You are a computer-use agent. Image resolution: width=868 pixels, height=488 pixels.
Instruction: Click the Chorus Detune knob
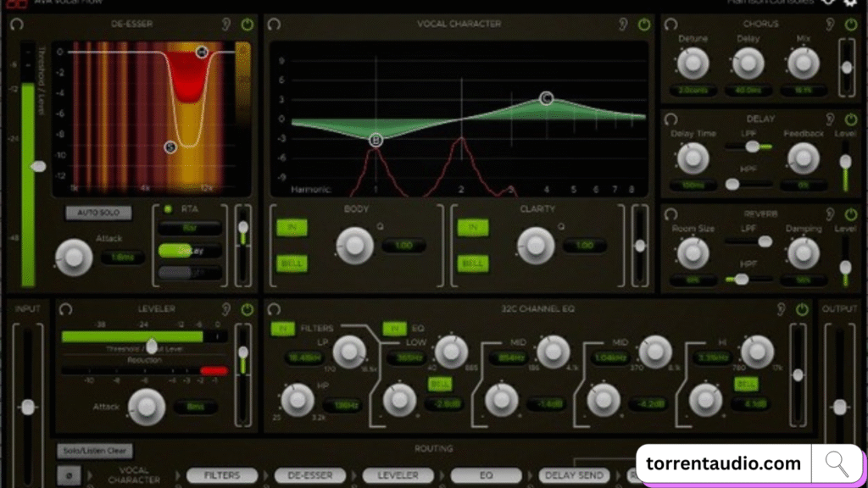click(x=693, y=63)
